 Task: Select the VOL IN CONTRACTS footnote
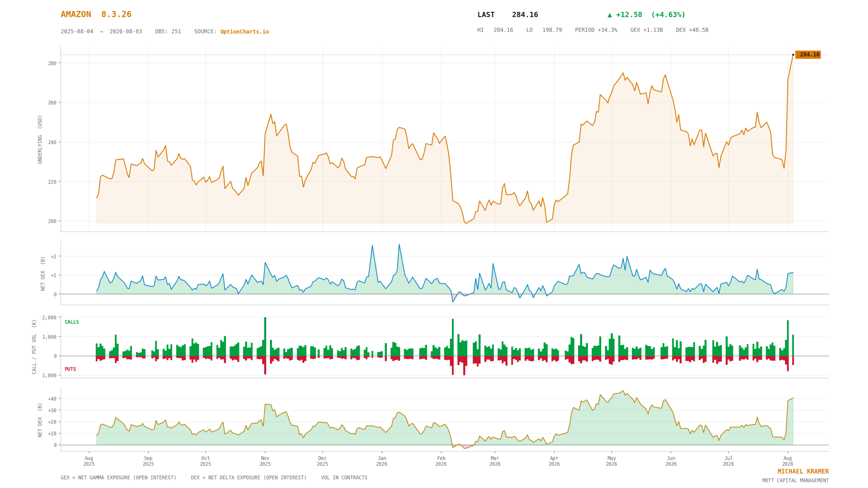344,477
